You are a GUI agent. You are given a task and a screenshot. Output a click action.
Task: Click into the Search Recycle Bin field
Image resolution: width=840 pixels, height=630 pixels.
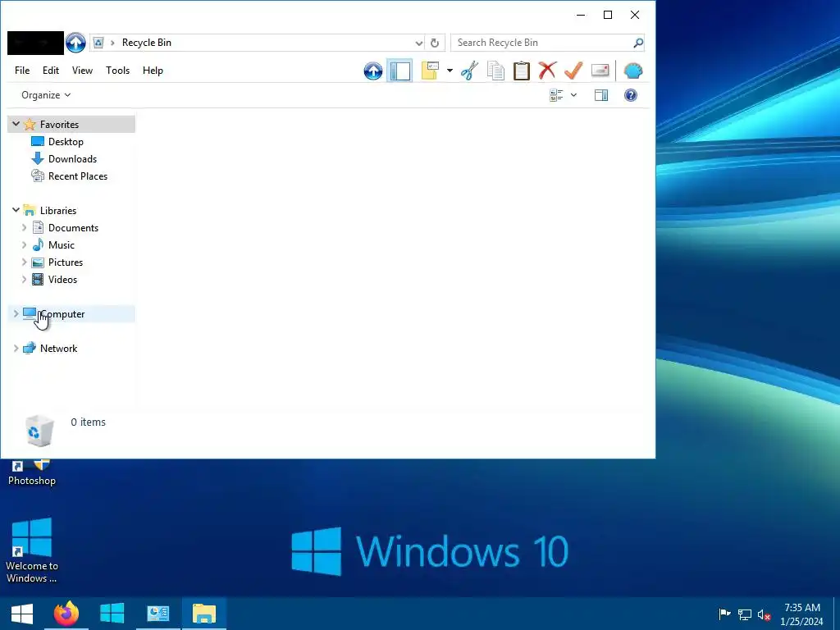coord(541,43)
